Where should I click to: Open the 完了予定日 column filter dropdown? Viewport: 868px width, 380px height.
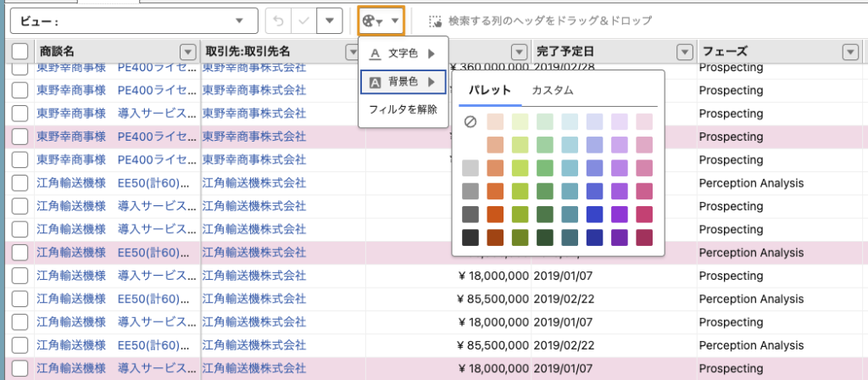[685, 52]
